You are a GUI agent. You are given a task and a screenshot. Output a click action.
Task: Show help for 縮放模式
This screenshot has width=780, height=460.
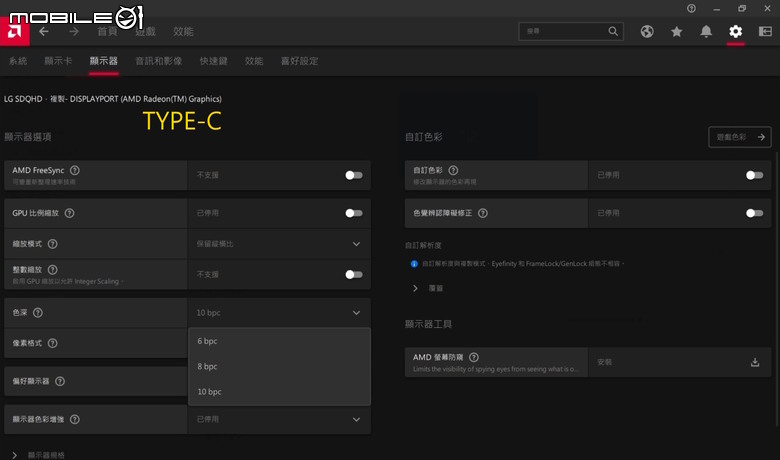(52, 244)
